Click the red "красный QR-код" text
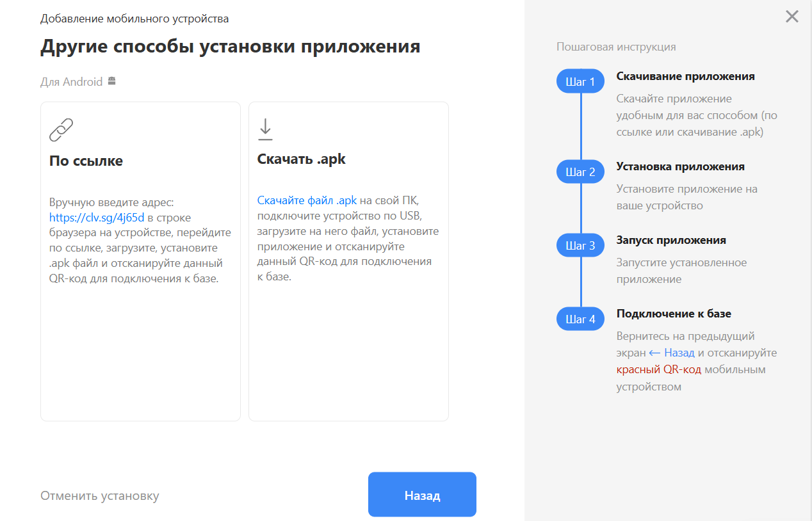 (659, 369)
